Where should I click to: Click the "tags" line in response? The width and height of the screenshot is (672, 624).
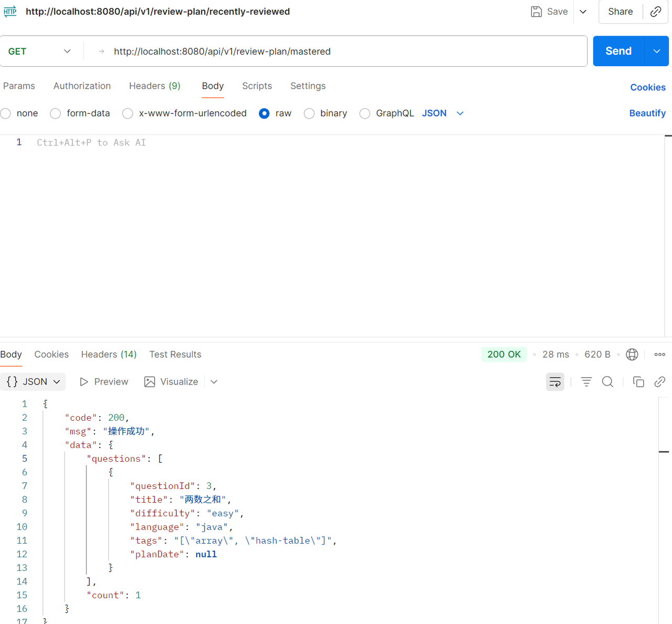pyautogui.click(x=233, y=540)
